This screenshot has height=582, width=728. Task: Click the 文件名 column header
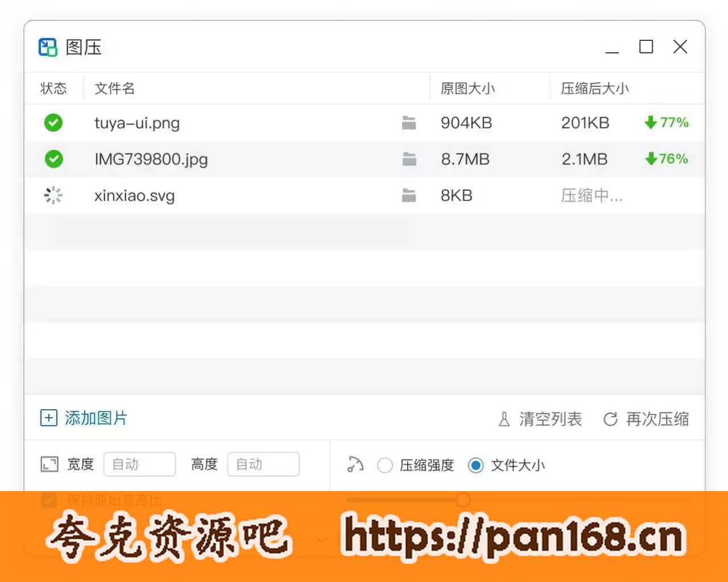pos(114,88)
